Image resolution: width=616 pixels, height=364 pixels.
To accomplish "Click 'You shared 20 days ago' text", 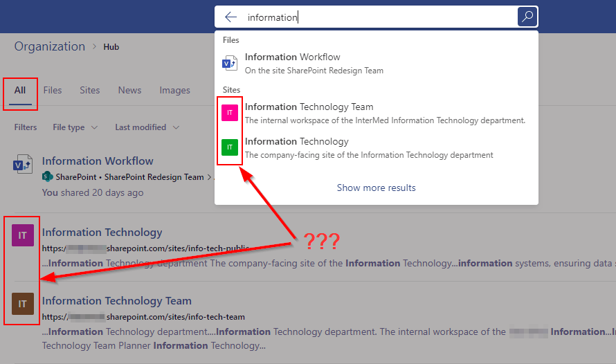I will tap(93, 192).
